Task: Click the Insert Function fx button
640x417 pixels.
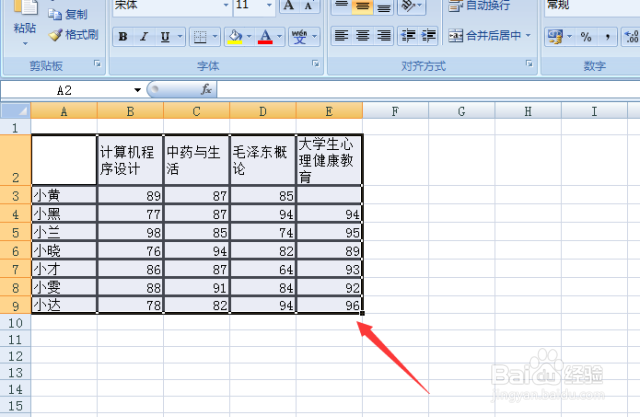Action: point(206,89)
